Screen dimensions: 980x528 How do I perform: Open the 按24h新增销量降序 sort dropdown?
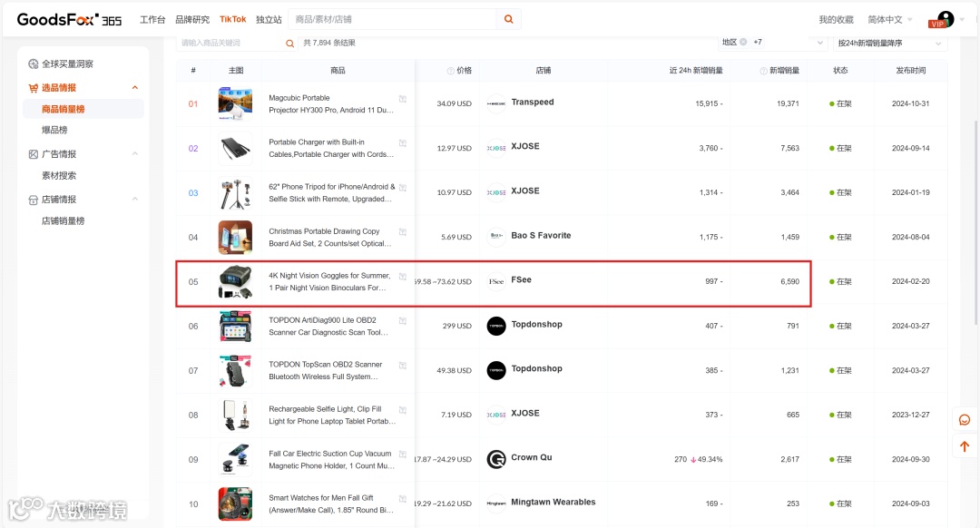point(889,43)
